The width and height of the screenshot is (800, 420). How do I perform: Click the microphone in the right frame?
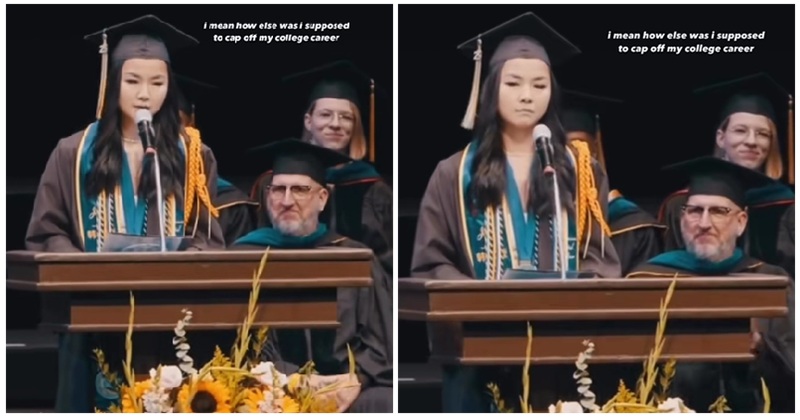(543, 146)
